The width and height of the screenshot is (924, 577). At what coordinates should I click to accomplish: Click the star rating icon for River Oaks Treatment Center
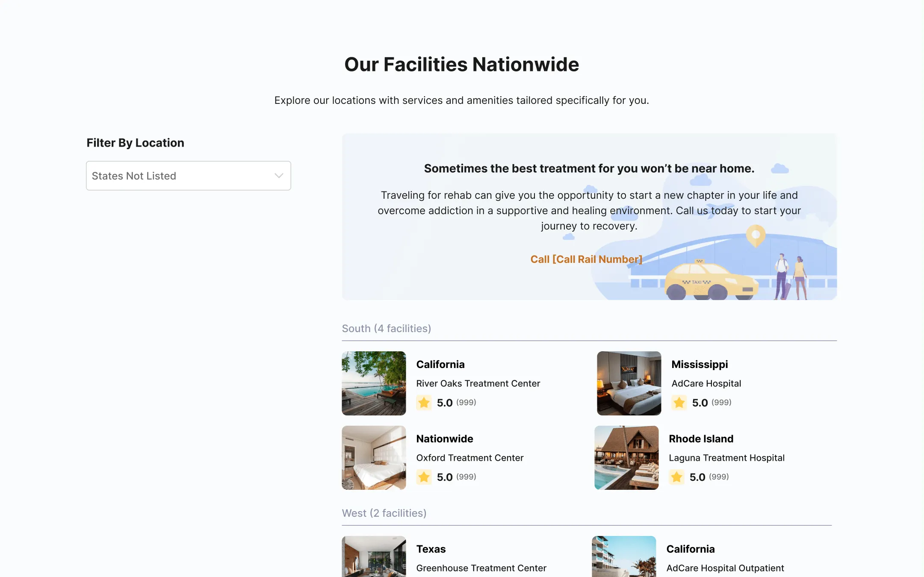point(424,402)
